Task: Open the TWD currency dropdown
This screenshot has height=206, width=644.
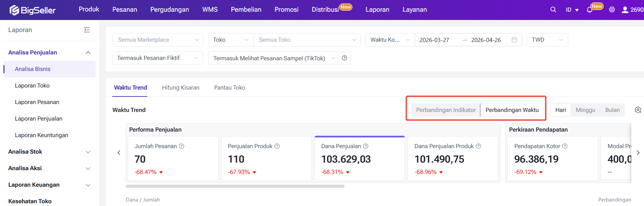Action: (x=547, y=40)
